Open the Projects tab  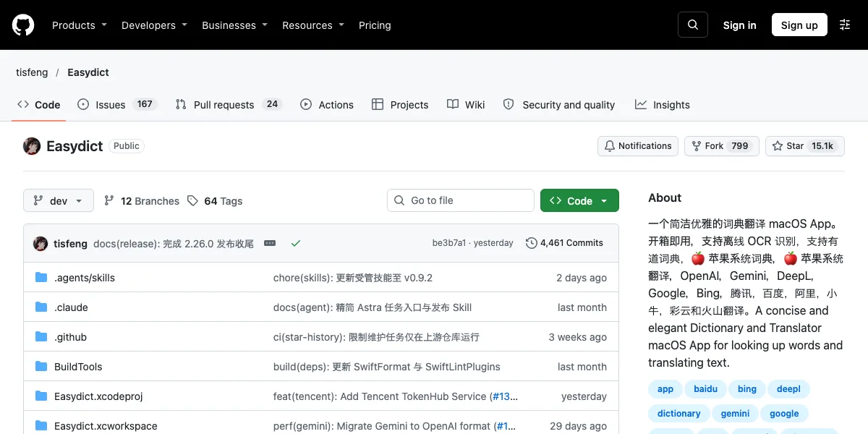click(400, 105)
